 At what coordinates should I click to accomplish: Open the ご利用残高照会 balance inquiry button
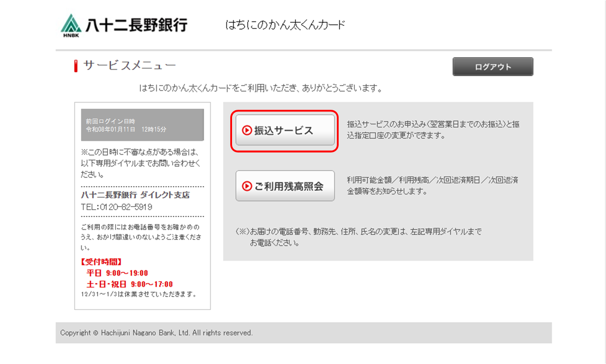pyautogui.click(x=285, y=186)
